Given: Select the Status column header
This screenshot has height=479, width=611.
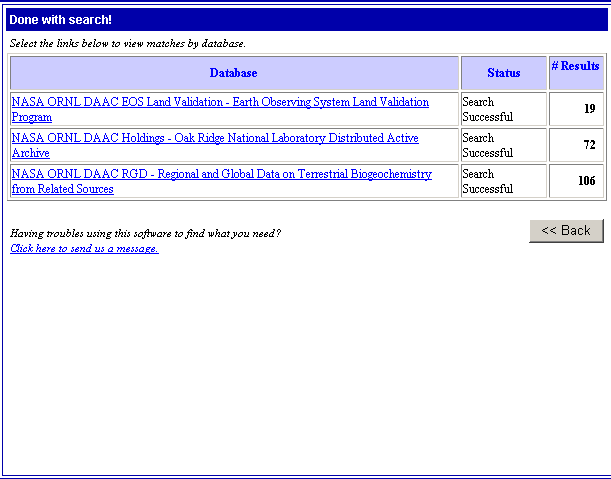Looking at the screenshot, I should point(503,73).
